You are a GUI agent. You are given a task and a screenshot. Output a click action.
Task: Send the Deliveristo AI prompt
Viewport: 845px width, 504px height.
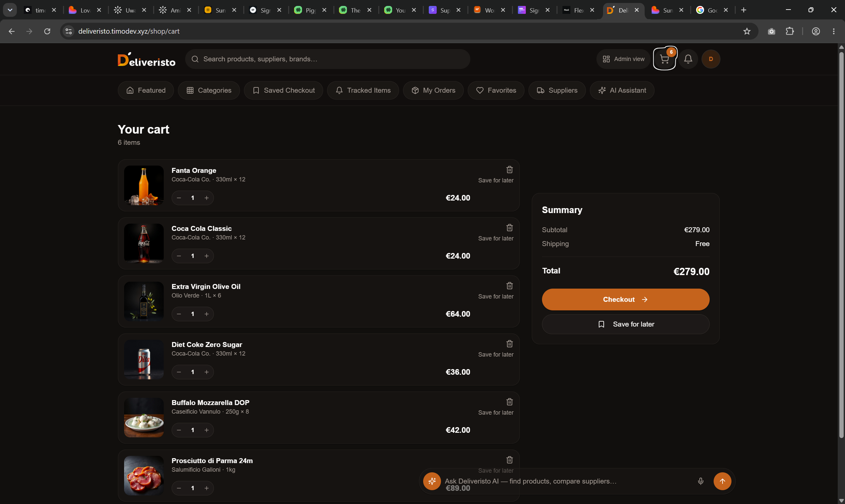(722, 481)
